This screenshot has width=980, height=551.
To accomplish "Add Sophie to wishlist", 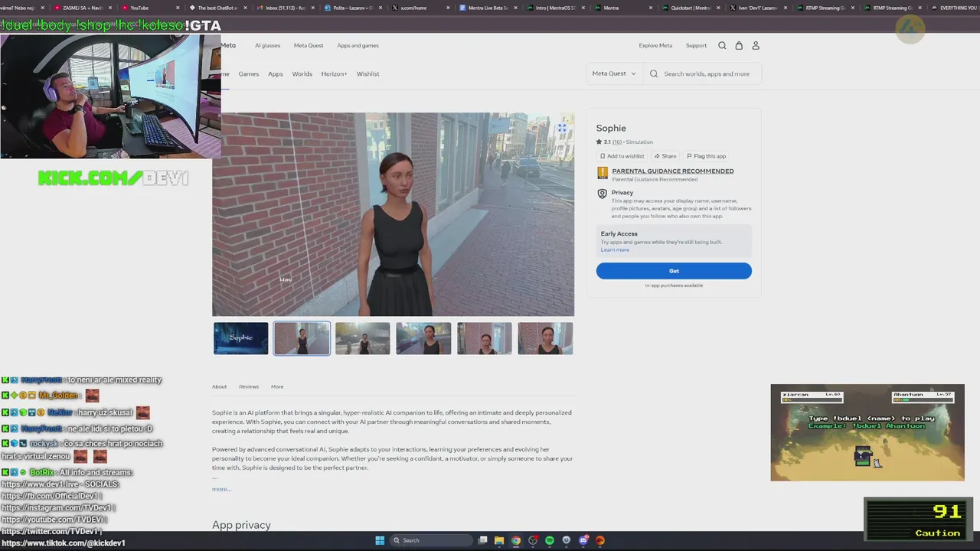I will pyautogui.click(x=622, y=156).
